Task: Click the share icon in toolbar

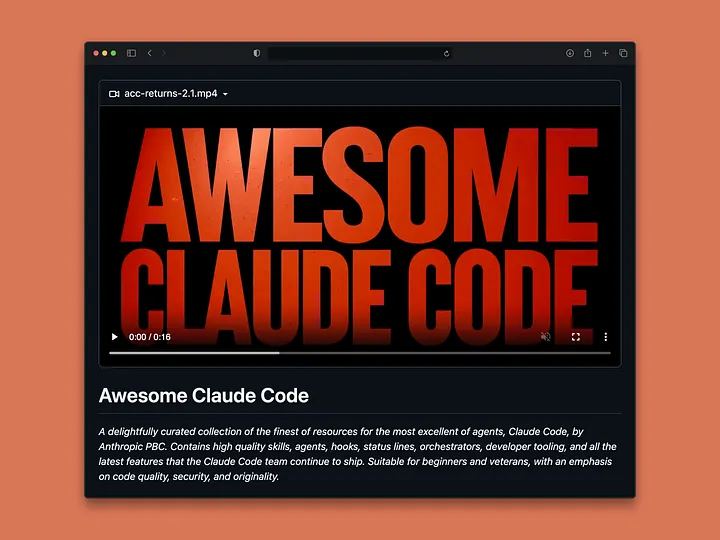Action: click(x=588, y=53)
